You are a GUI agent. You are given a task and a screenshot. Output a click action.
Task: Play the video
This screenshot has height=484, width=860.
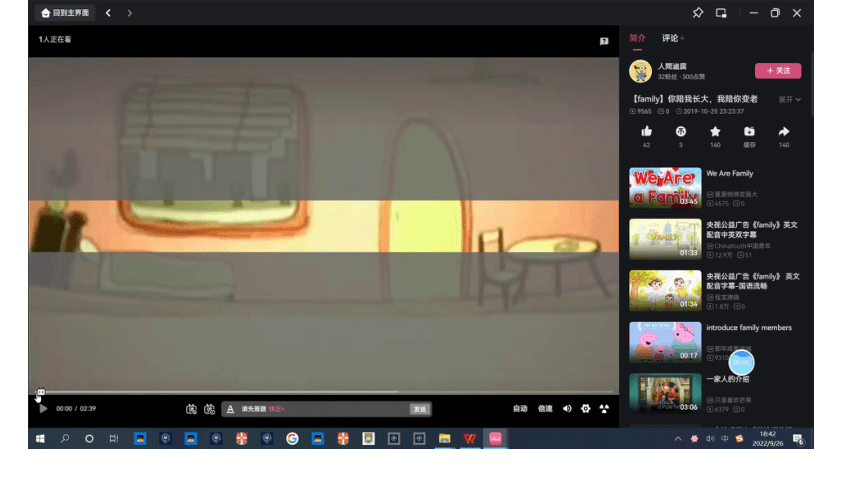pyautogui.click(x=43, y=409)
